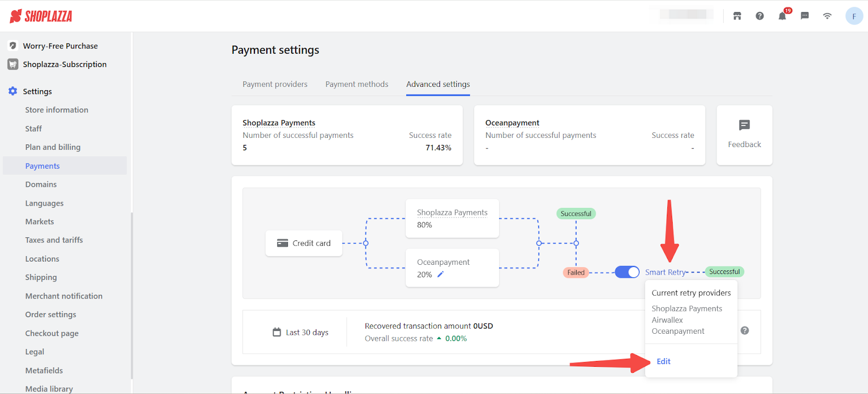Click the wifi status icon

tap(827, 16)
